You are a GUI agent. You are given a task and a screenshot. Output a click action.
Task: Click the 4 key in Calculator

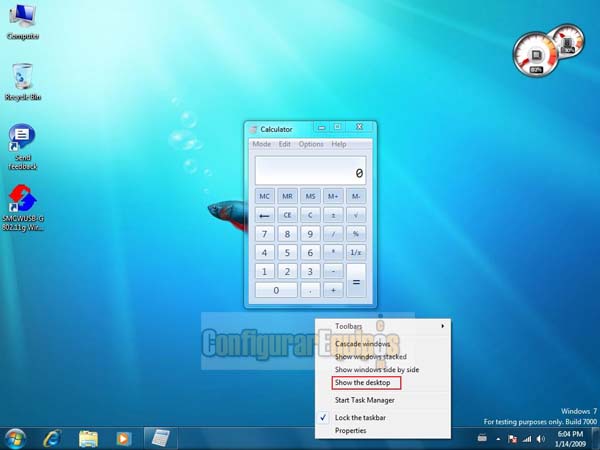click(264, 253)
